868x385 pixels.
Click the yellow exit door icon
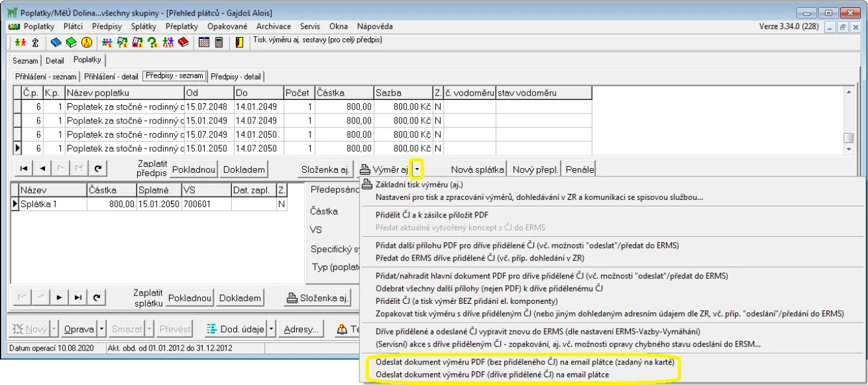(x=240, y=43)
